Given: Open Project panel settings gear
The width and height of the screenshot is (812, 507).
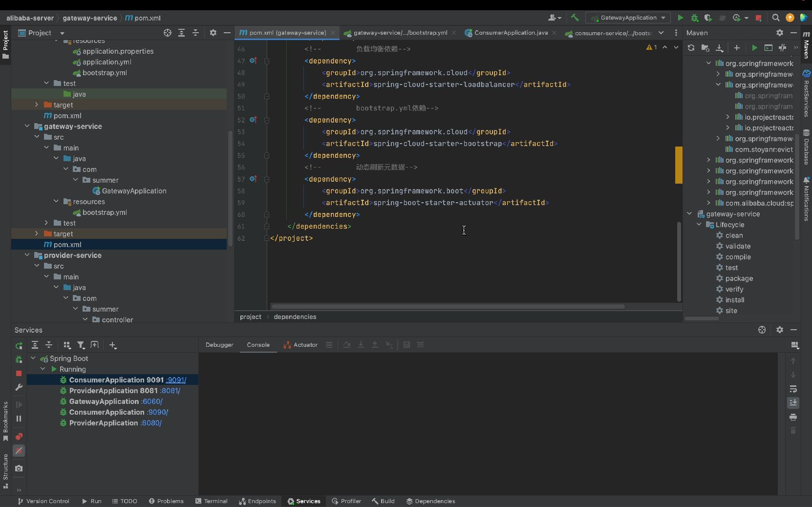Looking at the screenshot, I should click(213, 33).
